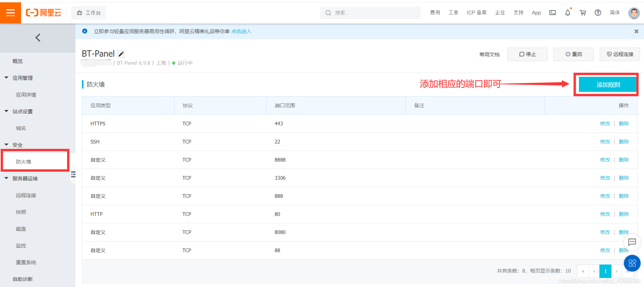
Task: Open the orange hamburger main menu
Action: click(10, 13)
